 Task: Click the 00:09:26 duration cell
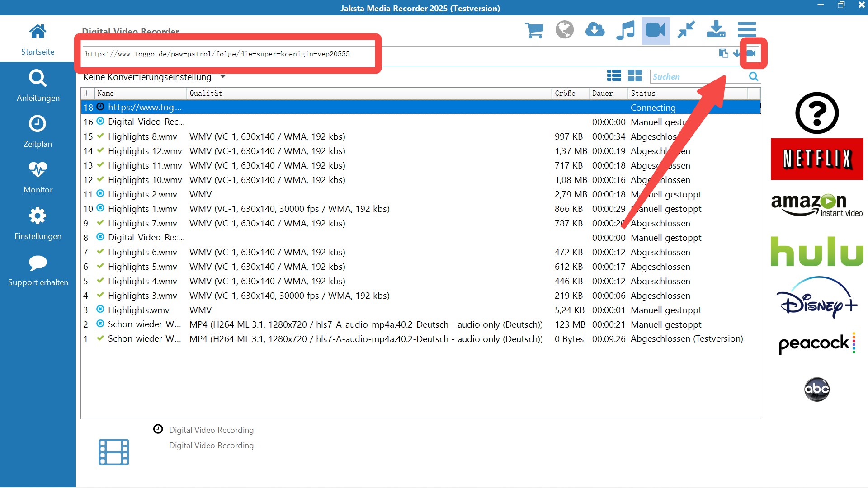609,339
